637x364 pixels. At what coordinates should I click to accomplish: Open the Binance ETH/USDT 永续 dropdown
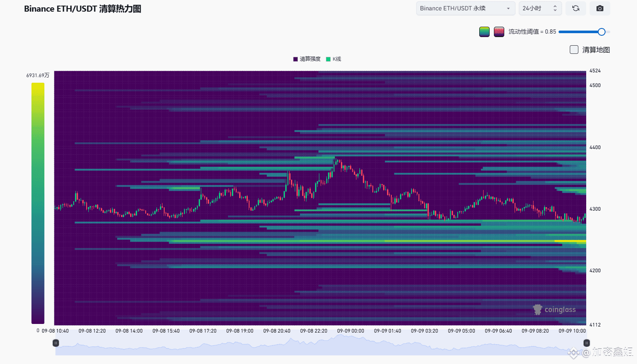click(465, 8)
